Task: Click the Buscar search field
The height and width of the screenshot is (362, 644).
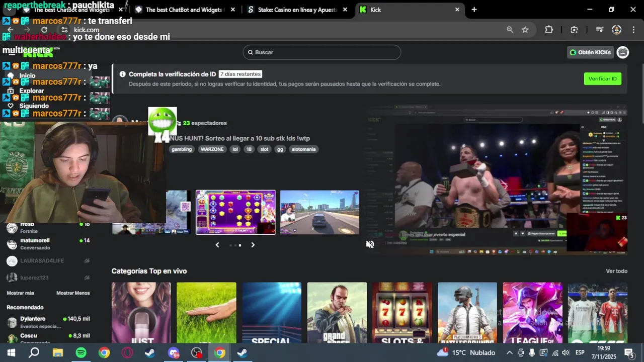Action: (322, 52)
